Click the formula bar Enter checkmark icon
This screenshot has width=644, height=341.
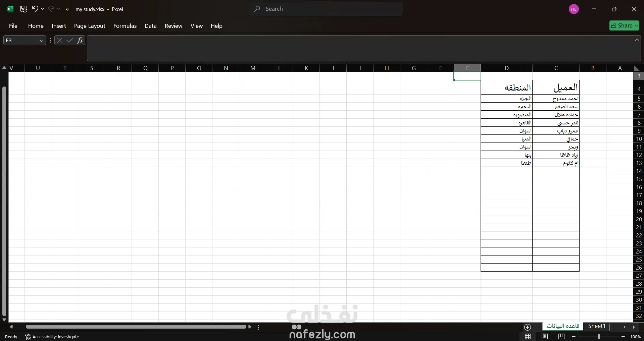click(x=70, y=41)
